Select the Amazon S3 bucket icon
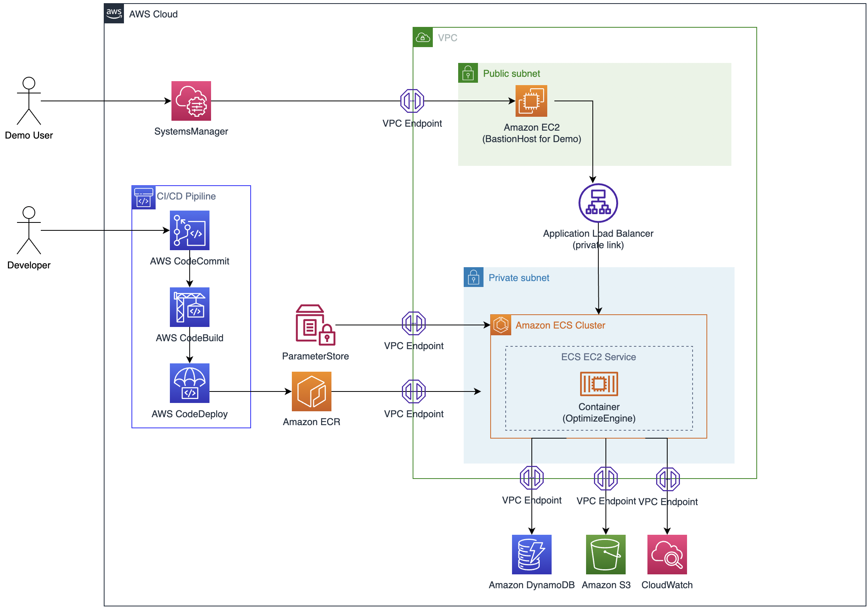This screenshot has width=868, height=608. pyautogui.click(x=605, y=554)
